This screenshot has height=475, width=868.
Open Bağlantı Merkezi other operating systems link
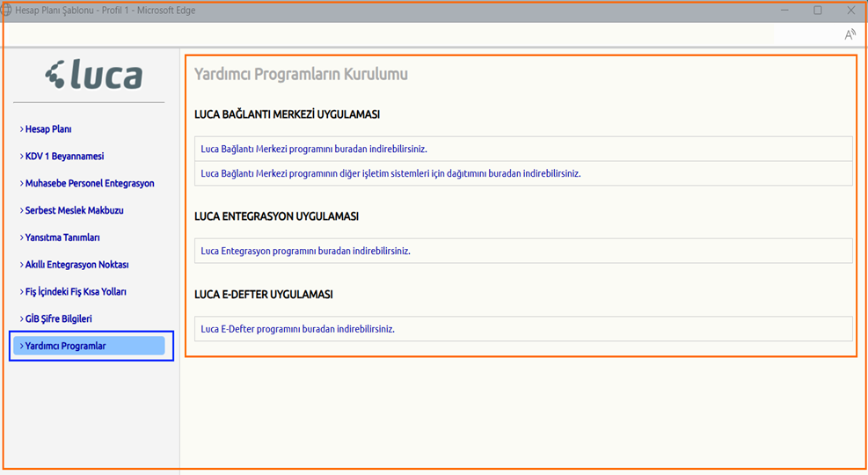point(390,173)
